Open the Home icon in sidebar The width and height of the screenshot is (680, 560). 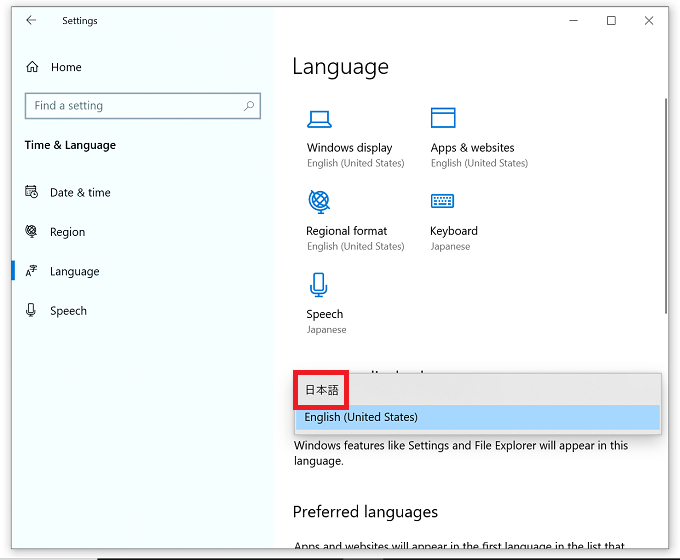click(x=32, y=67)
